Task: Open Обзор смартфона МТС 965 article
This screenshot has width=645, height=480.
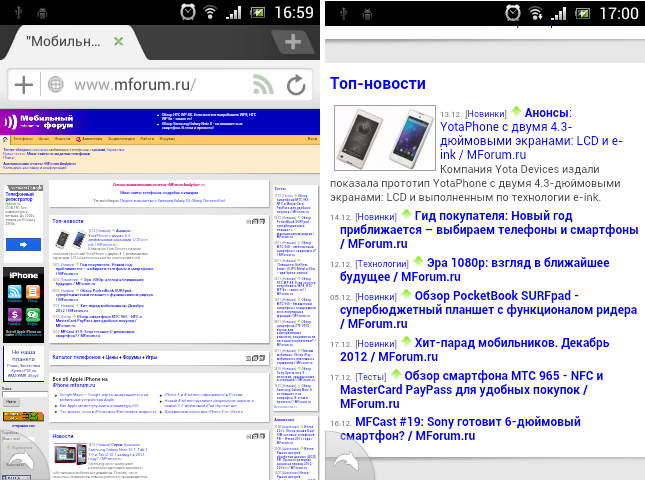Action: click(x=472, y=389)
